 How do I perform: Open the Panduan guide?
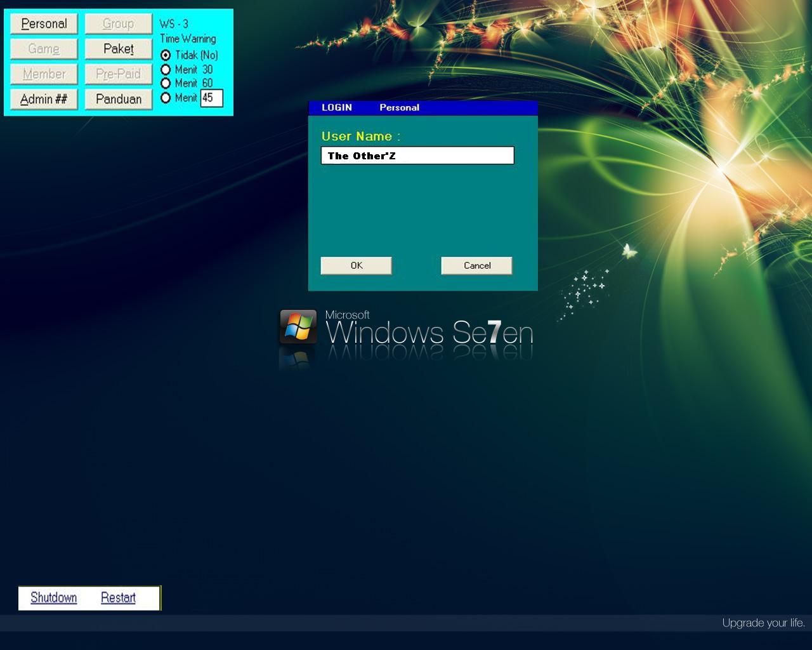coord(117,99)
